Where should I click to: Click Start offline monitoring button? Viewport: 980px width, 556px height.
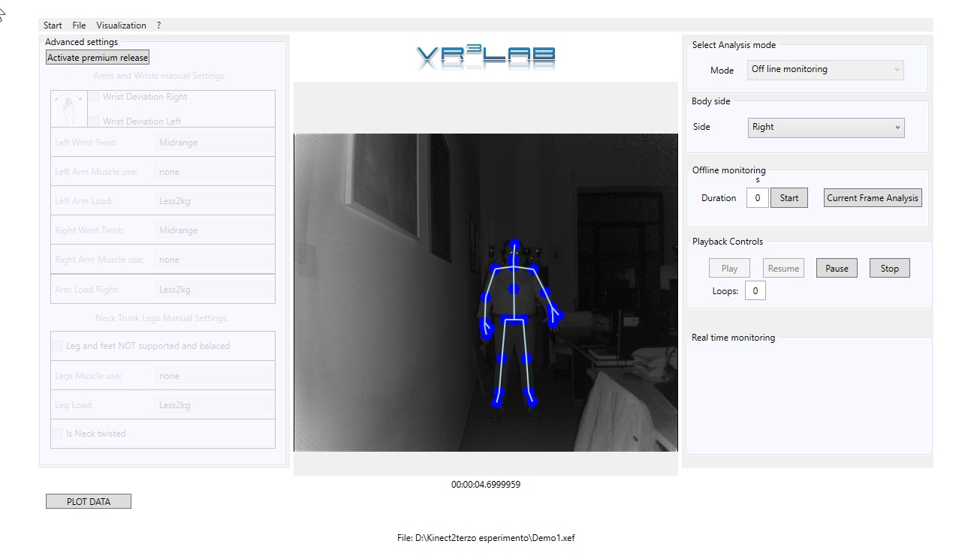(789, 198)
